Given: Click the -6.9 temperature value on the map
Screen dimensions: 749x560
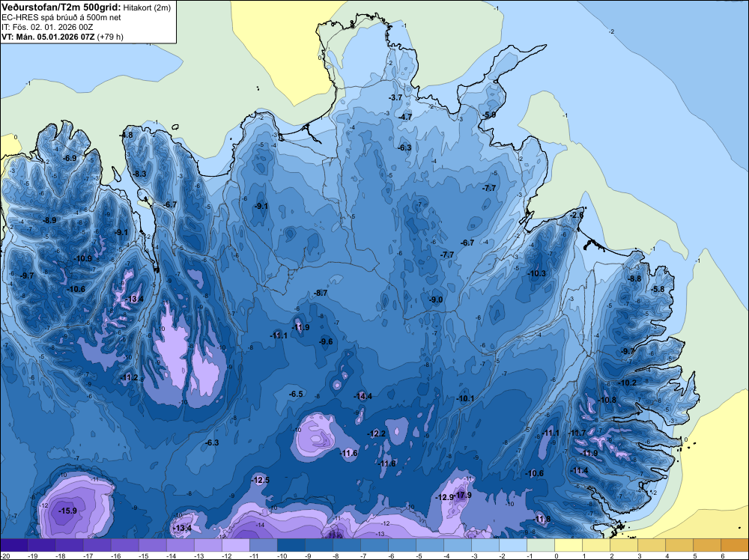Looking at the screenshot, I should pos(69,158).
